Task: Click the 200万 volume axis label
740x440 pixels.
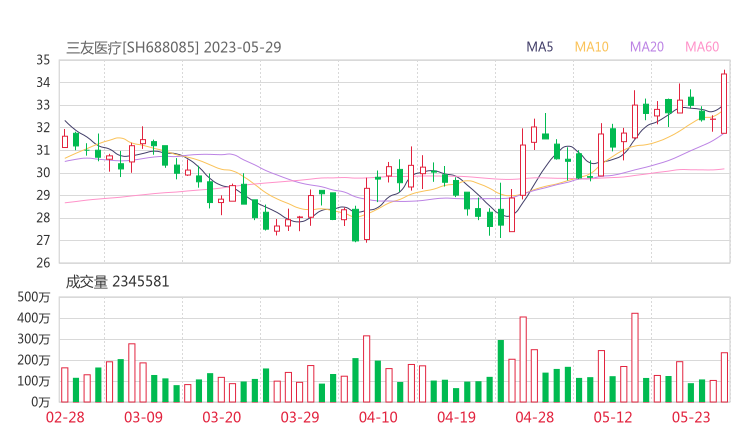Action: (x=34, y=360)
